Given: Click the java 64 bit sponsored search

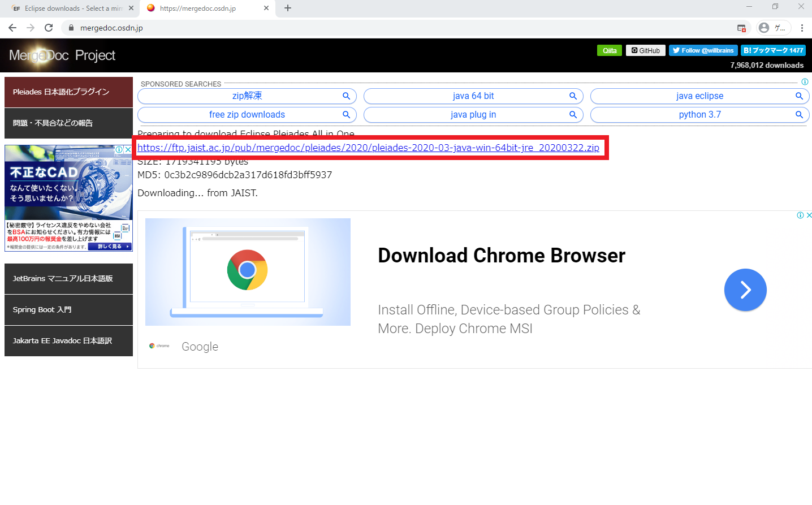Looking at the screenshot, I should [473, 96].
